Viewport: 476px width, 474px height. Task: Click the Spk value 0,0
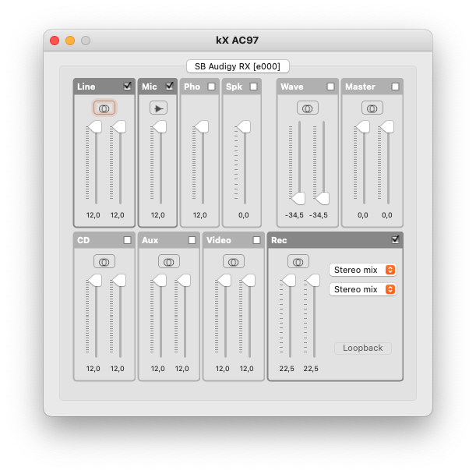click(244, 215)
